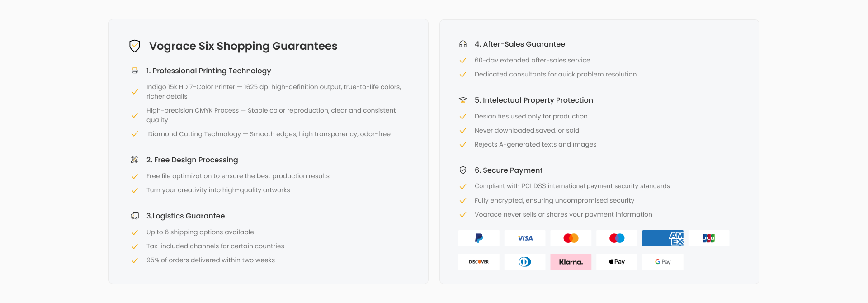Viewport: 868px width, 303px height.
Task: Select the Visa payment logo
Action: tap(525, 238)
